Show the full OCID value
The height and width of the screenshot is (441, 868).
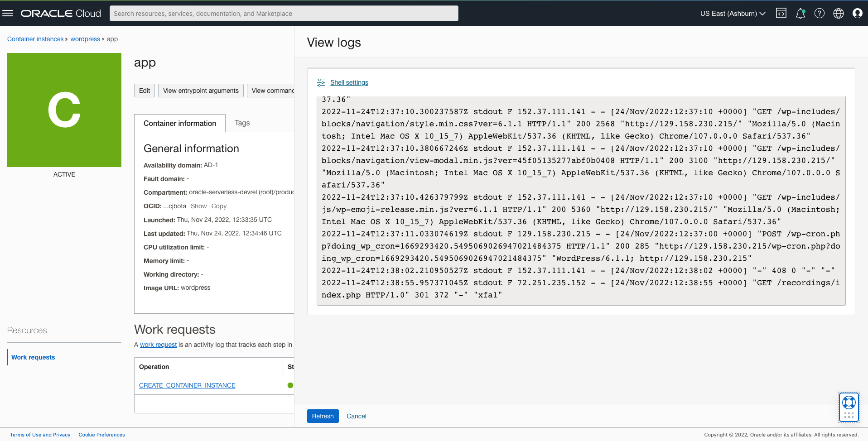pos(198,206)
